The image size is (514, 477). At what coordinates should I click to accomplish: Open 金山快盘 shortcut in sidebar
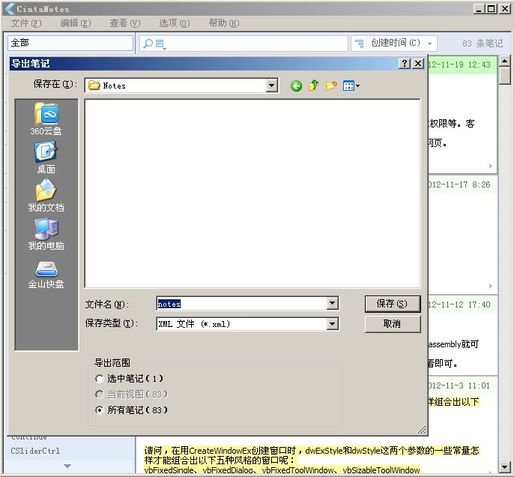pos(46,275)
